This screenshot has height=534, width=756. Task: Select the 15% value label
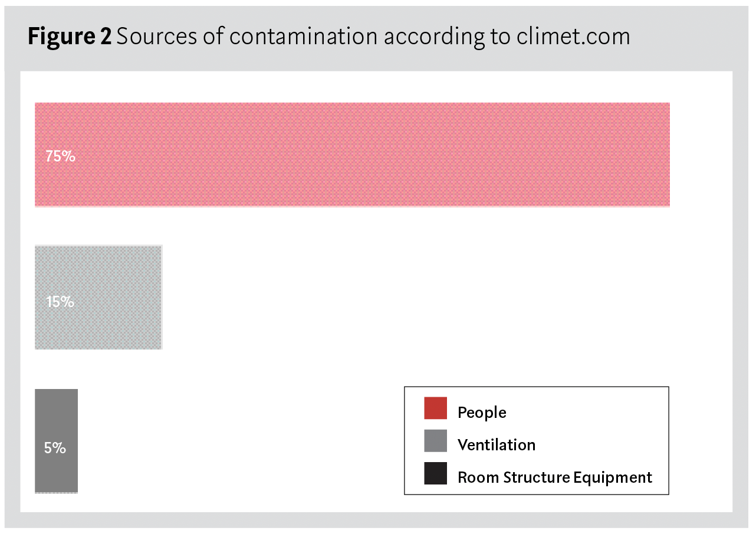click(x=60, y=302)
